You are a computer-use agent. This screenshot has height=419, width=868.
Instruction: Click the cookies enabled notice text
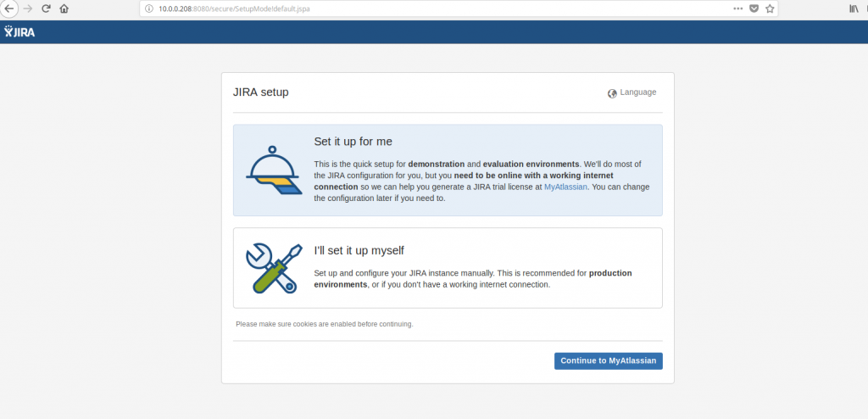325,324
